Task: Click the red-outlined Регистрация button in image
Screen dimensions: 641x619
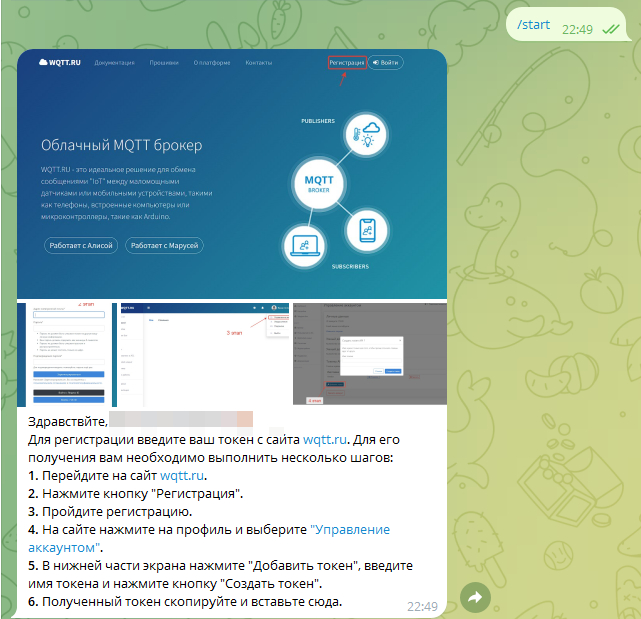Action: click(x=347, y=62)
